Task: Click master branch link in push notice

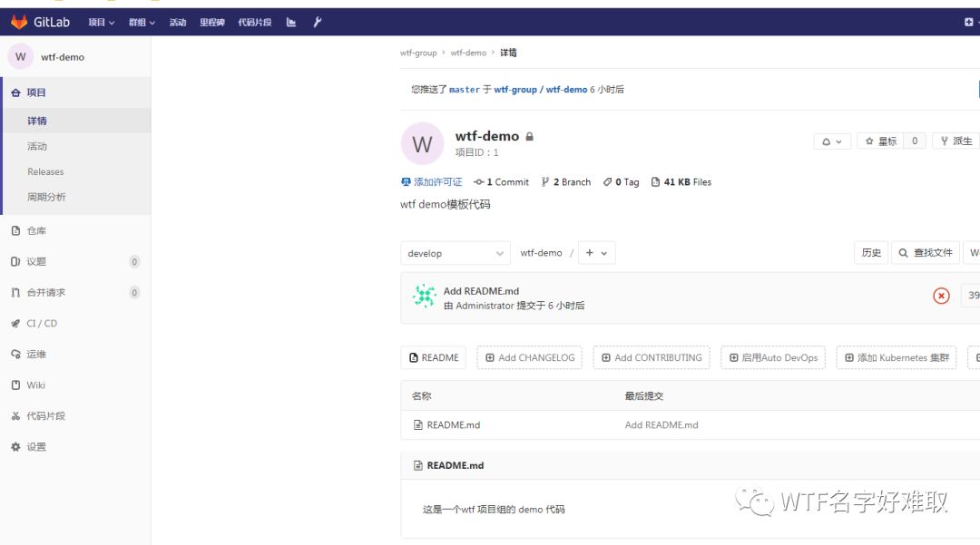Action: point(465,90)
